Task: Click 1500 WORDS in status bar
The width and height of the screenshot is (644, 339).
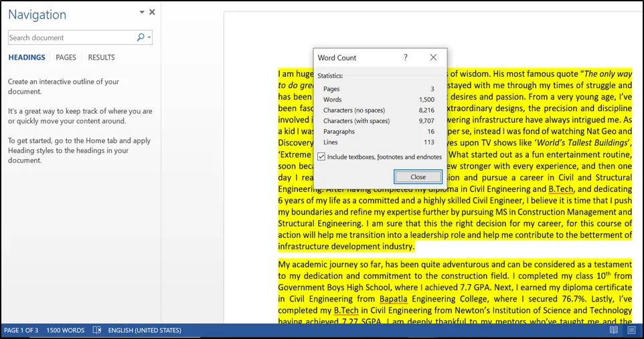Action: pos(66,330)
